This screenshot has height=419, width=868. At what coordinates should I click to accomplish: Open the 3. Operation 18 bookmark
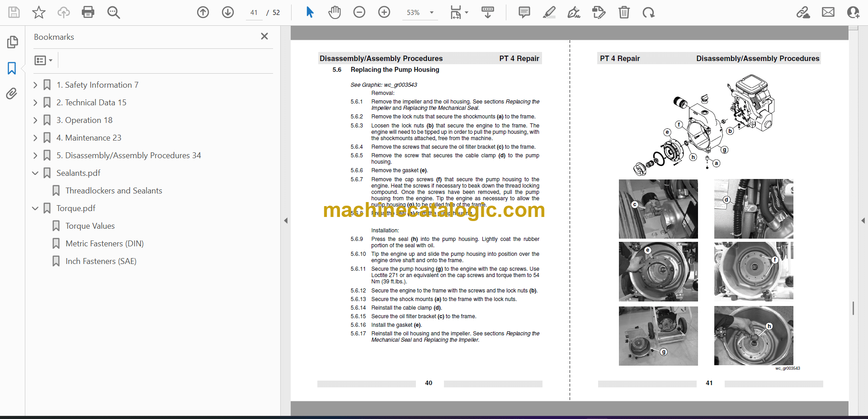[x=85, y=120]
